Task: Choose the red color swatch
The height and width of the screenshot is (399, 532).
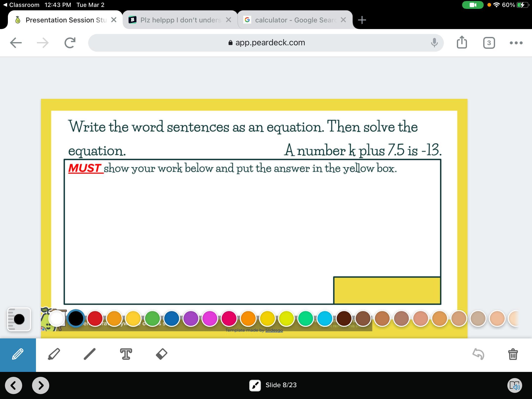Action: tap(95, 318)
